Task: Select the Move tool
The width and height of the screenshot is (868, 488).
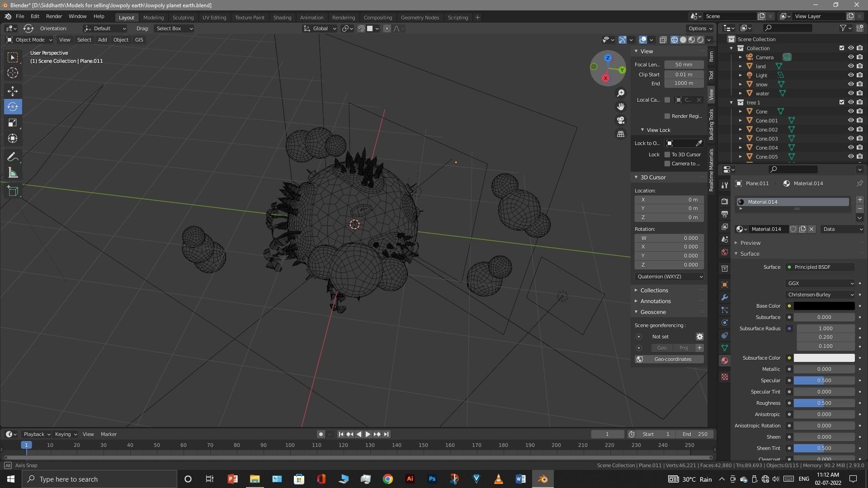Action: click(x=13, y=91)
